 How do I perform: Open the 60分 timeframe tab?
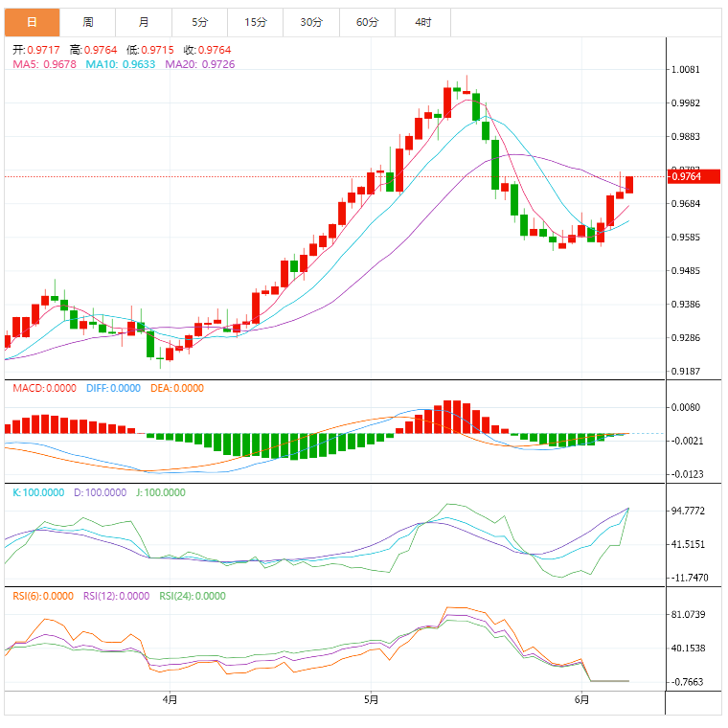pos(367,22)
